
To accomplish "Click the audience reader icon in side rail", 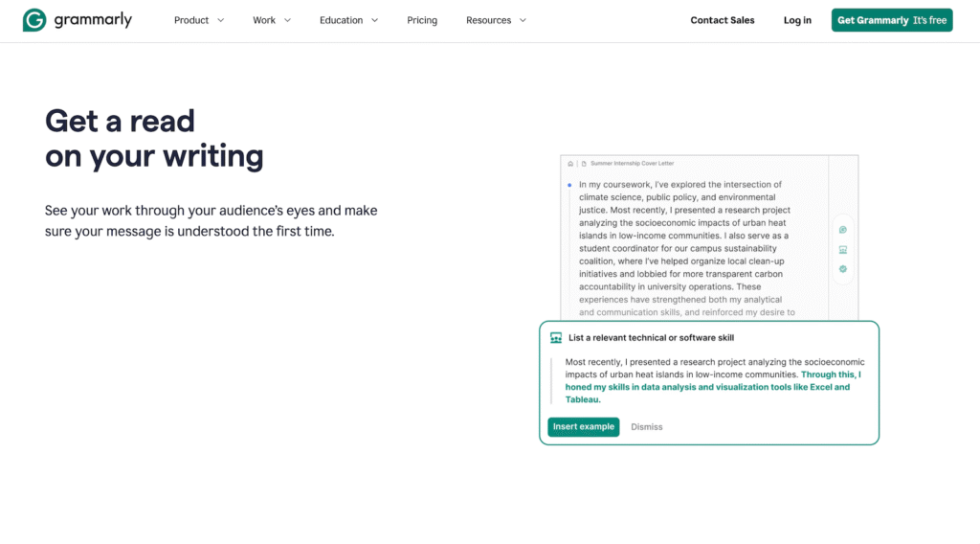I will [842, 249].
